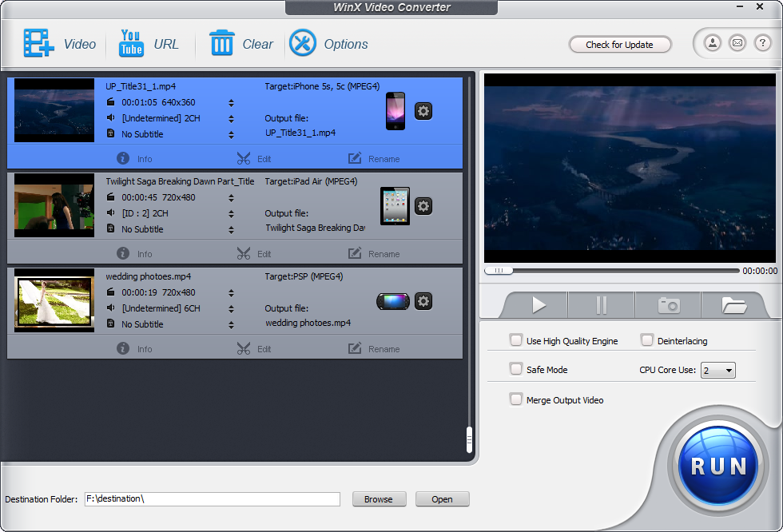Enable Use High Quality Engine checkbox
Image resolution: width=783 pixels, height=532 pixels.
click(x=516, y=341)
